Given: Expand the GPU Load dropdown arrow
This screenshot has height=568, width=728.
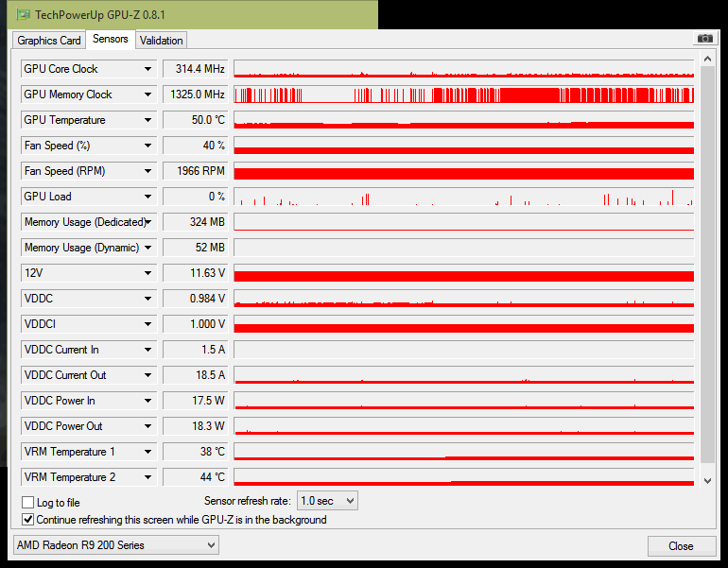Looking at the screenshot, I should pos(147,197).
